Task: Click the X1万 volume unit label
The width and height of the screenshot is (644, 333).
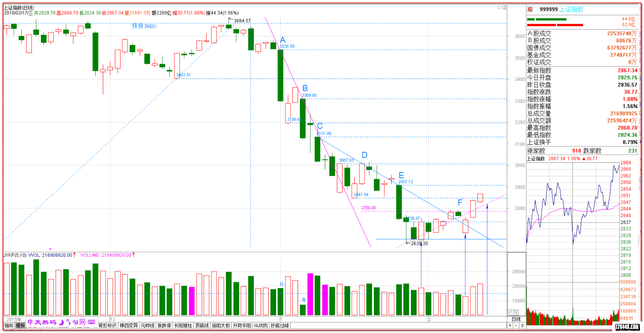Action: (513, 313)
